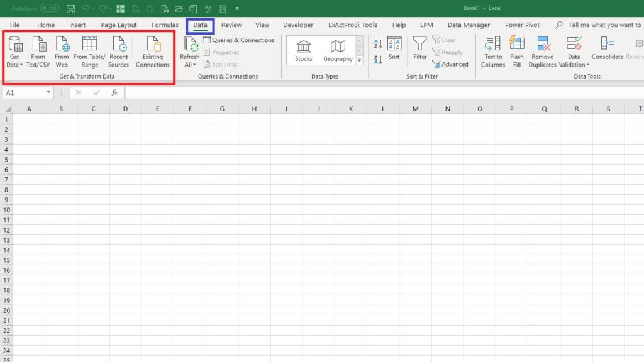Open the Name Box dropdown
The height and width of the screenshot is (362, 644).
48,92
